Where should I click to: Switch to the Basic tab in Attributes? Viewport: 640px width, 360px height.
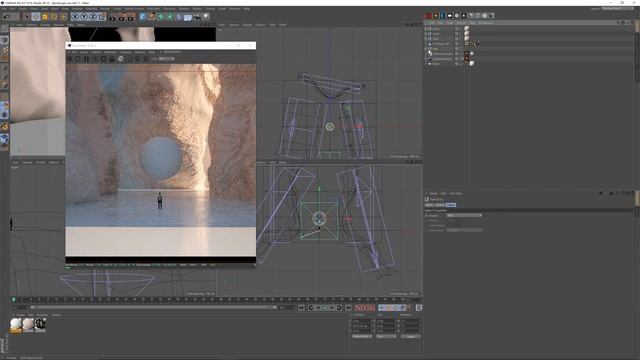pos(429,205)
